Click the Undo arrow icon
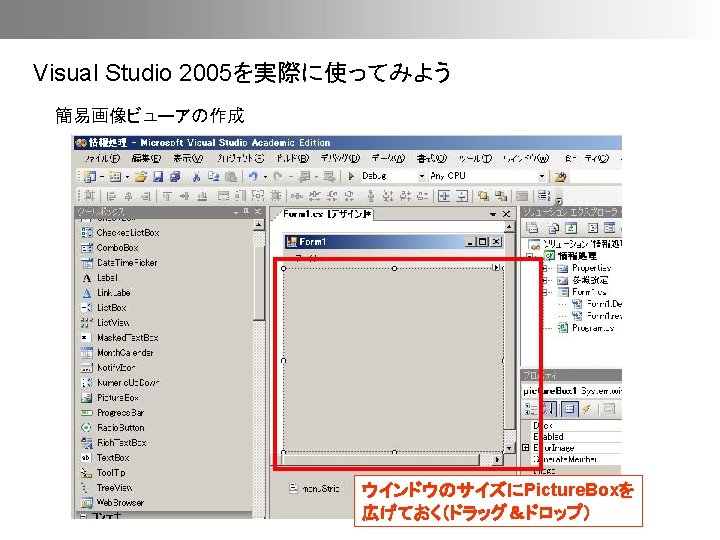The height and width of the screenshot is (540, 720). tap(253, 176)
